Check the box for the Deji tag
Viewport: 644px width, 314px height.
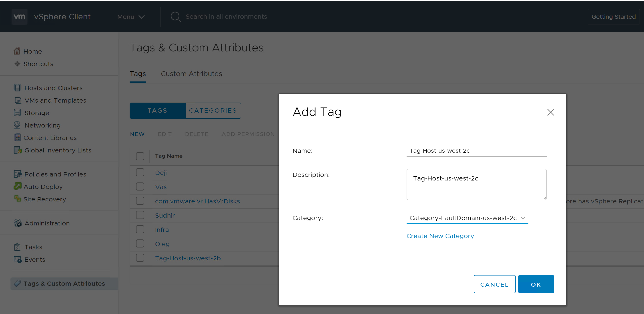tap(140, 172)
